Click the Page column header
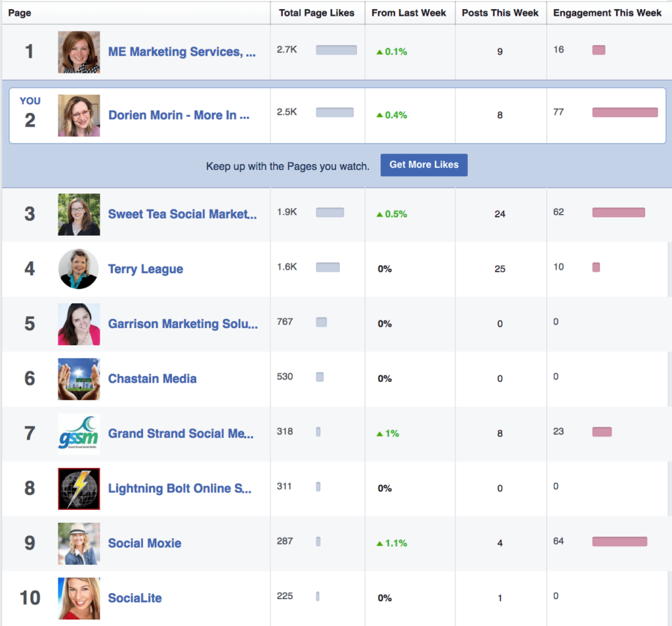This screenshot has height=626, width=672. pos(19,13)
